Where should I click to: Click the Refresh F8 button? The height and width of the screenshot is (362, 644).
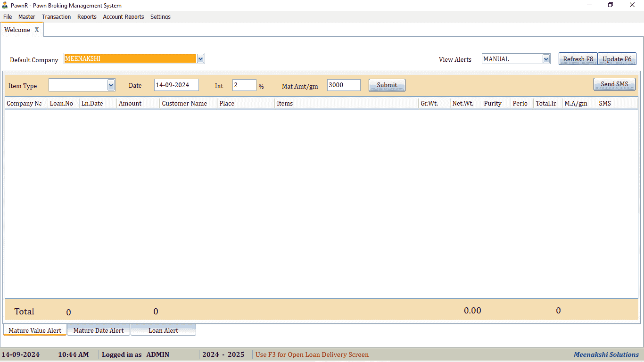pos(578,58)
